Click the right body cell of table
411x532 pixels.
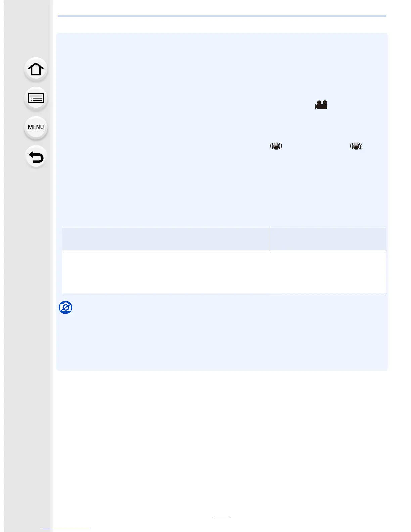point(328,271)
